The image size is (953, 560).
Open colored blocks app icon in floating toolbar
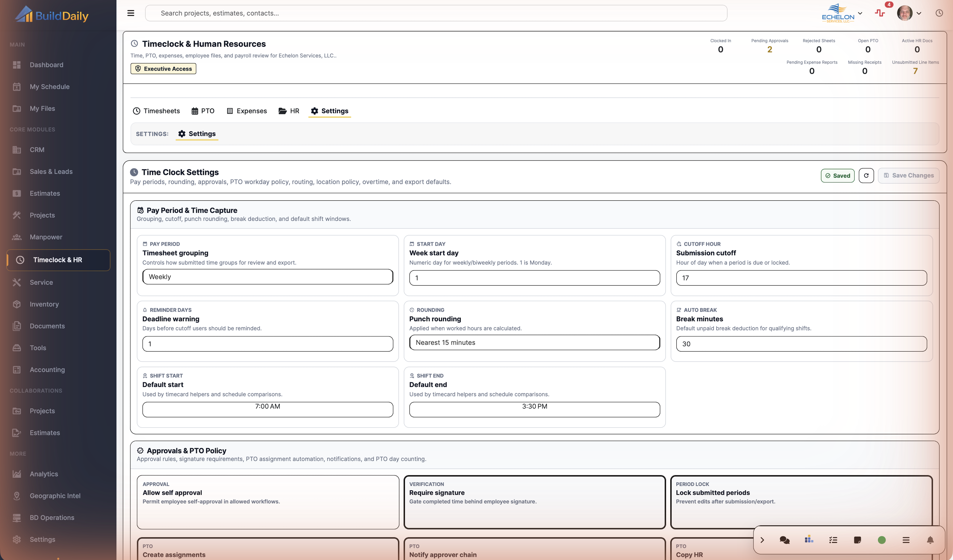tap(809, 540)
